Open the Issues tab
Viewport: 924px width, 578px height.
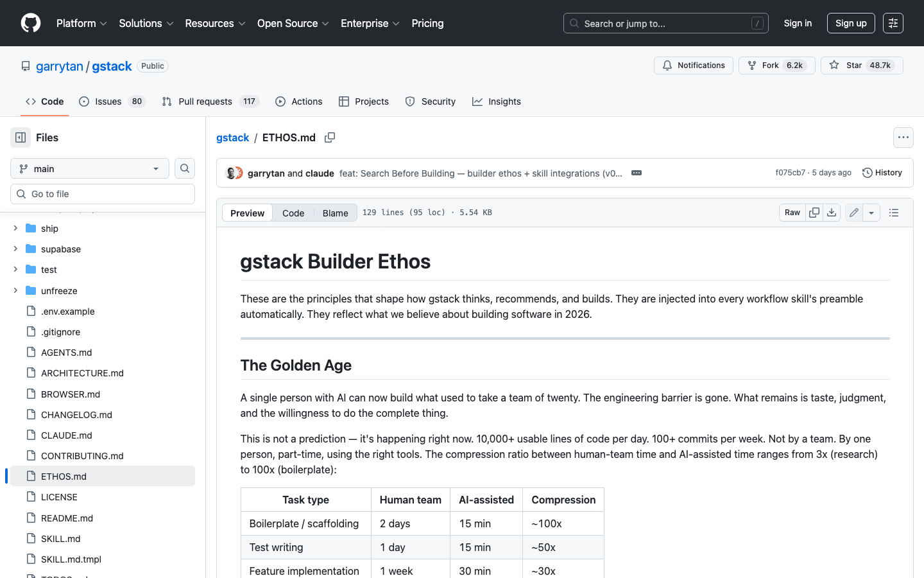[112, 101]
